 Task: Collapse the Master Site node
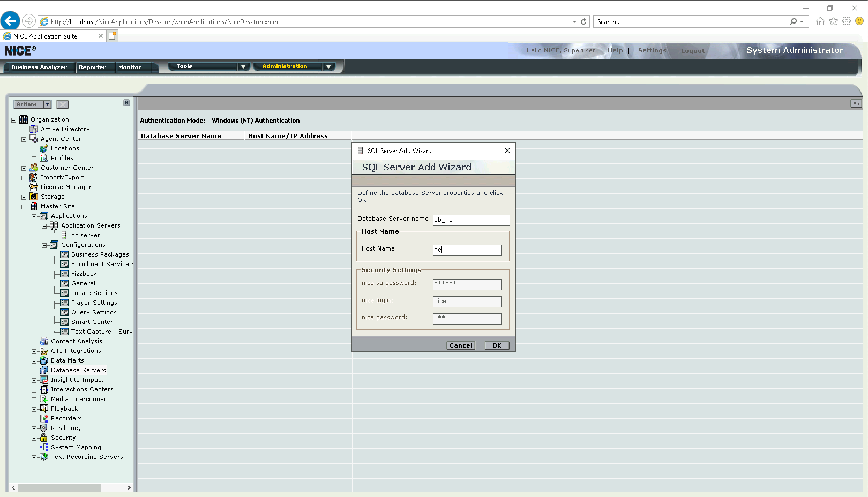pyautogui.click(x=24, y=207)
